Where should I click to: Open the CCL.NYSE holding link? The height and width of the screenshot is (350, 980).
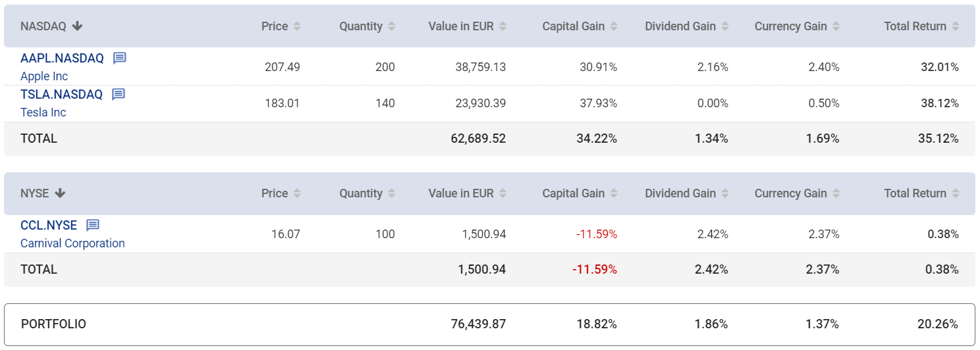(x=49, y=225)
